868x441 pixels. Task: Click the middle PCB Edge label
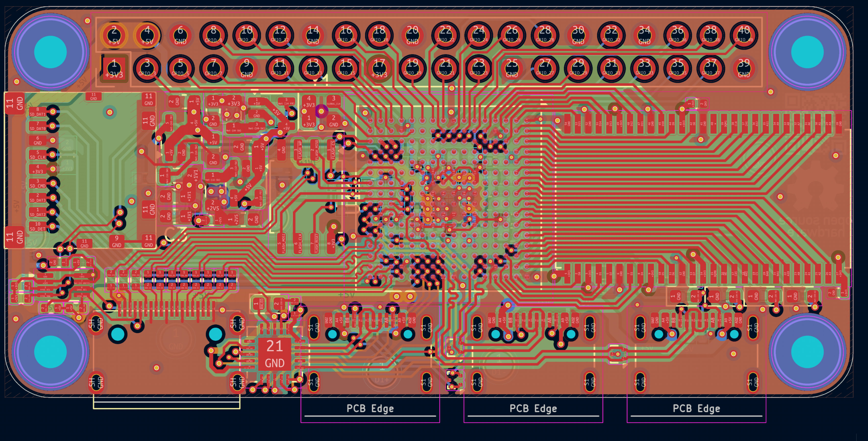point(533,408)
